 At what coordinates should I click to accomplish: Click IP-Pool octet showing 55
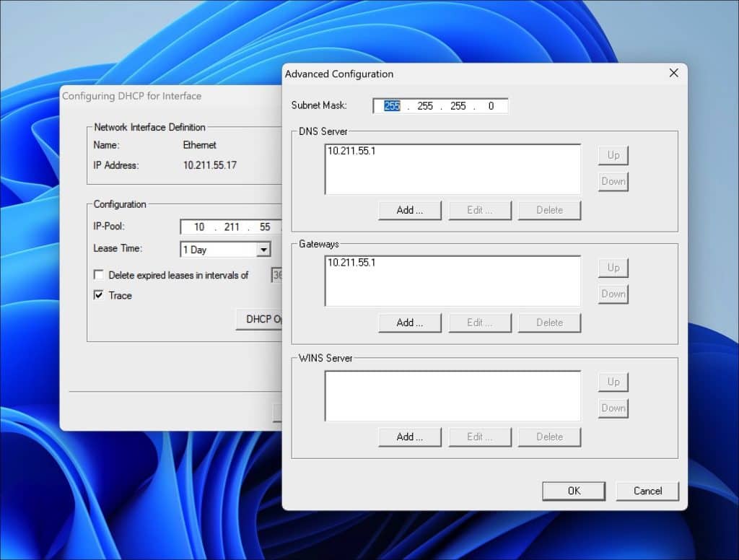(x=264, y=227)
